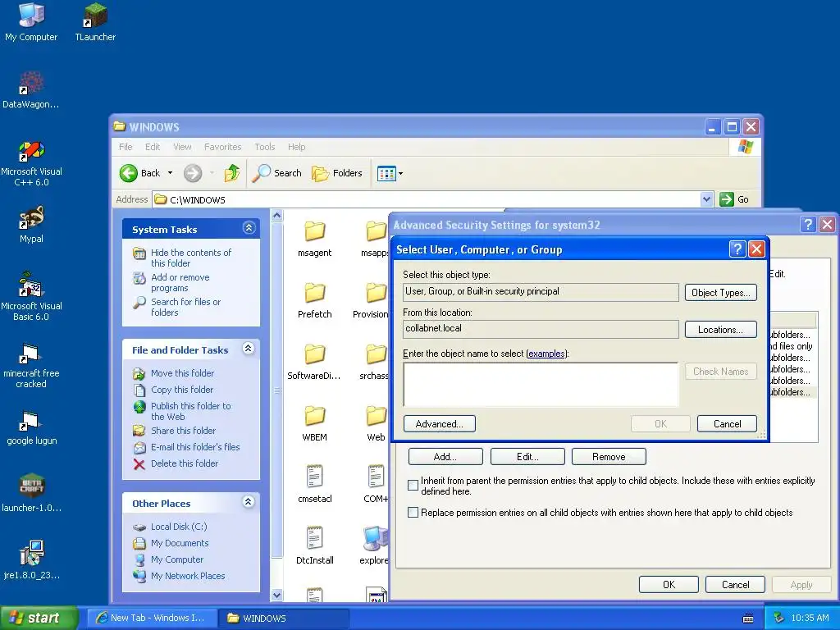840x630 pixels.
Task: Switch to New Tab Windows Internet taskbar item
Action: point(152,618)
